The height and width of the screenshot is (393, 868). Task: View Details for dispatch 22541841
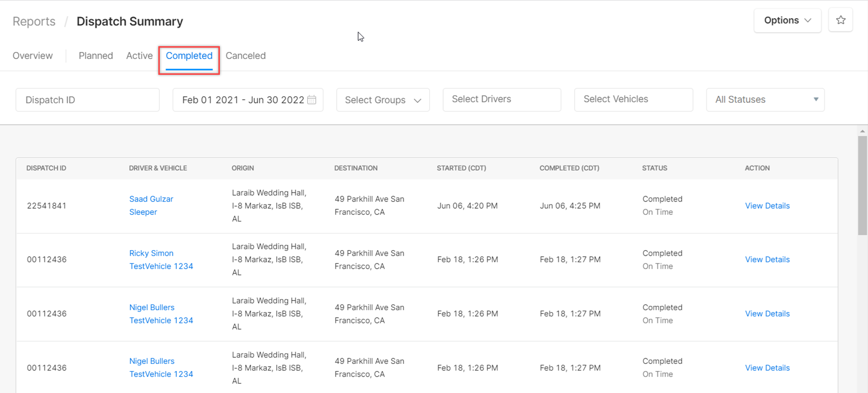(767, 206)
